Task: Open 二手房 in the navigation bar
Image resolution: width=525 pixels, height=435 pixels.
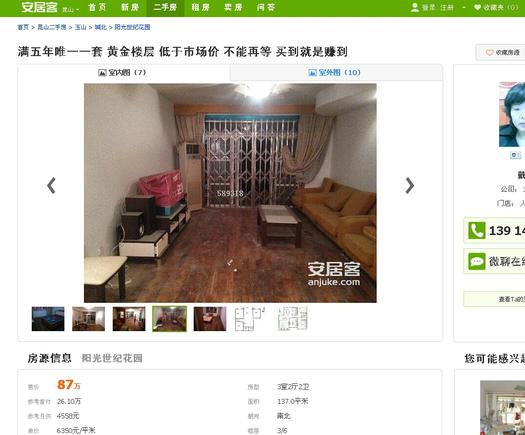Action: 165,7
